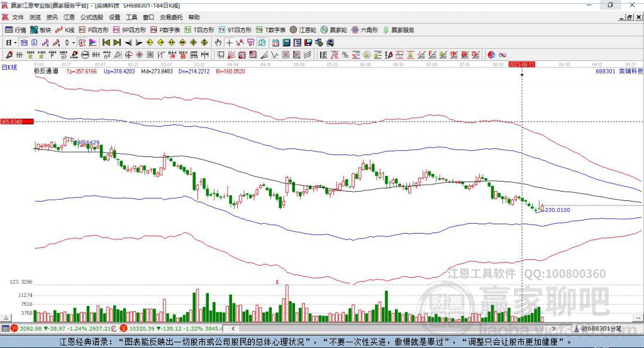Open the 江恩 menu

(69, 17)
